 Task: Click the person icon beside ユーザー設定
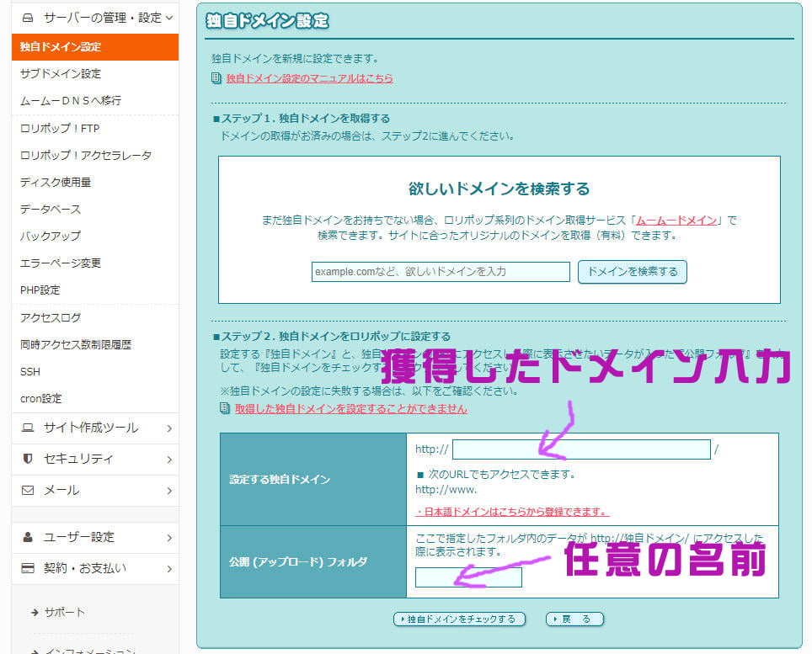pos(28,537)
